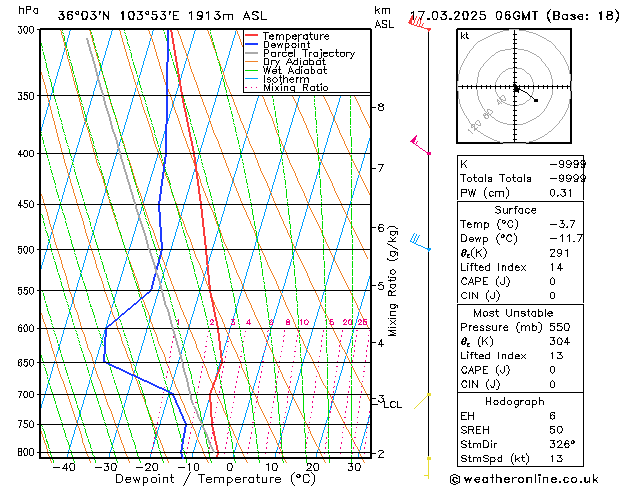Click the date header 17.03.2025 06GMT
The image size is (629, 486).
[x=473, y=16]
